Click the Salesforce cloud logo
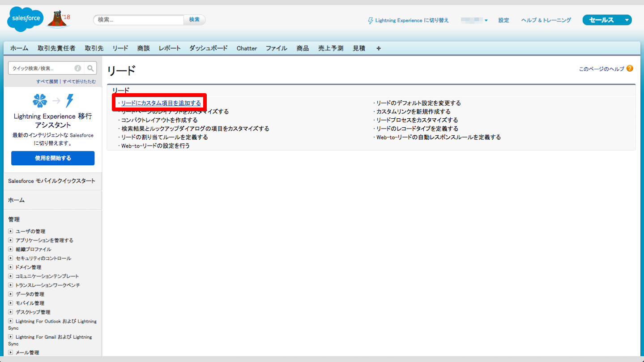Screen dimensions: 644x362 click(26, 19)
